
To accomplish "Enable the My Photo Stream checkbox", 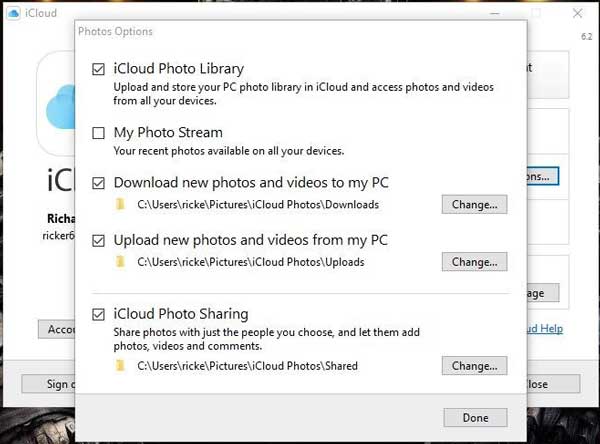I will (x=98, y=133).
